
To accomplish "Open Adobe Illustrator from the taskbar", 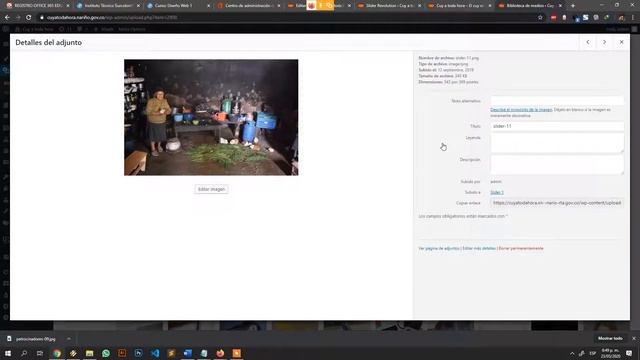I will [122, 353].
